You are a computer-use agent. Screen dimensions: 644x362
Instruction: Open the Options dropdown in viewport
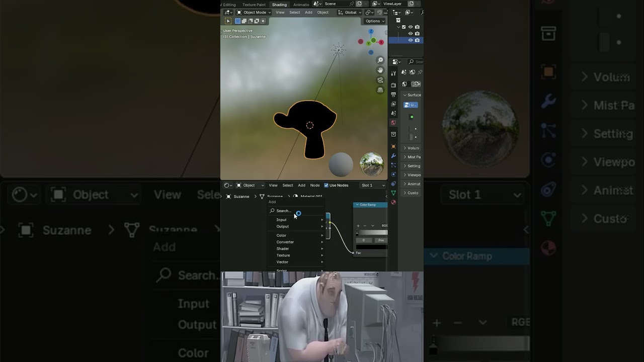click(375, 21)
